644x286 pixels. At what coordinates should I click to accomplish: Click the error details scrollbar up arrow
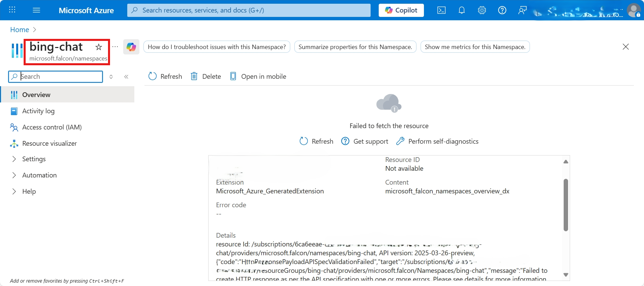click(566, 162)
